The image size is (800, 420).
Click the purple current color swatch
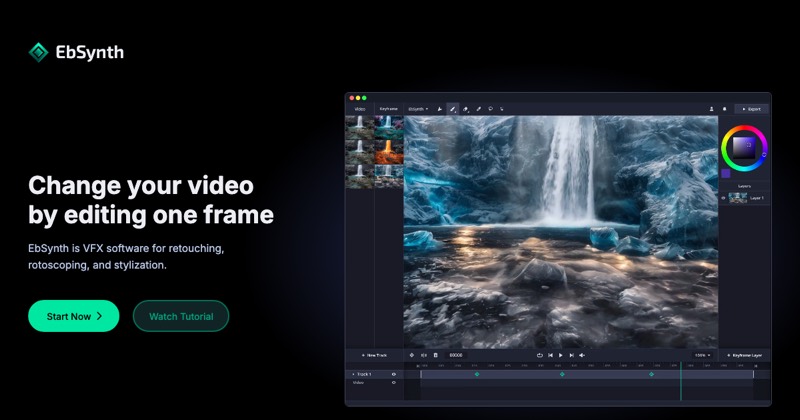click(x=726, y=174)
